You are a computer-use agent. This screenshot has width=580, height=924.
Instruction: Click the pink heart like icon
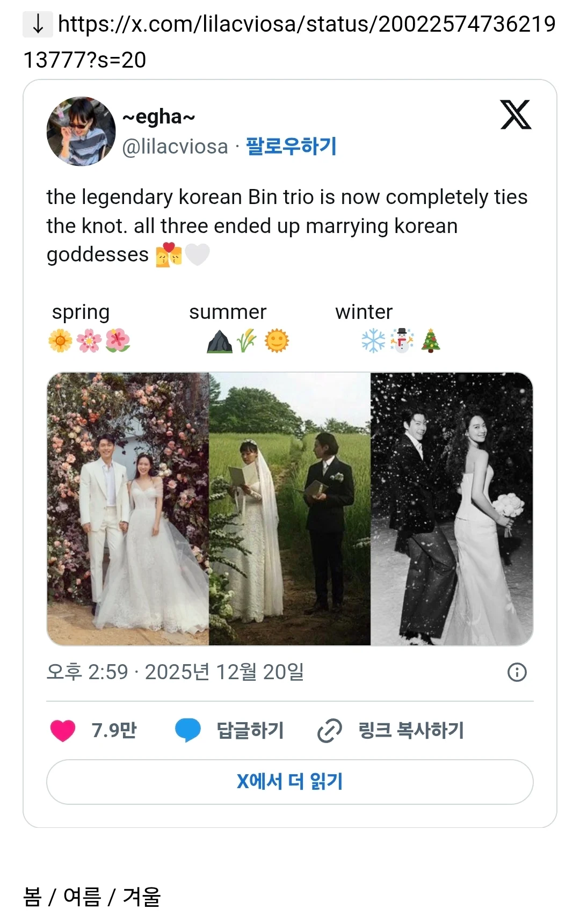[63, 731]
